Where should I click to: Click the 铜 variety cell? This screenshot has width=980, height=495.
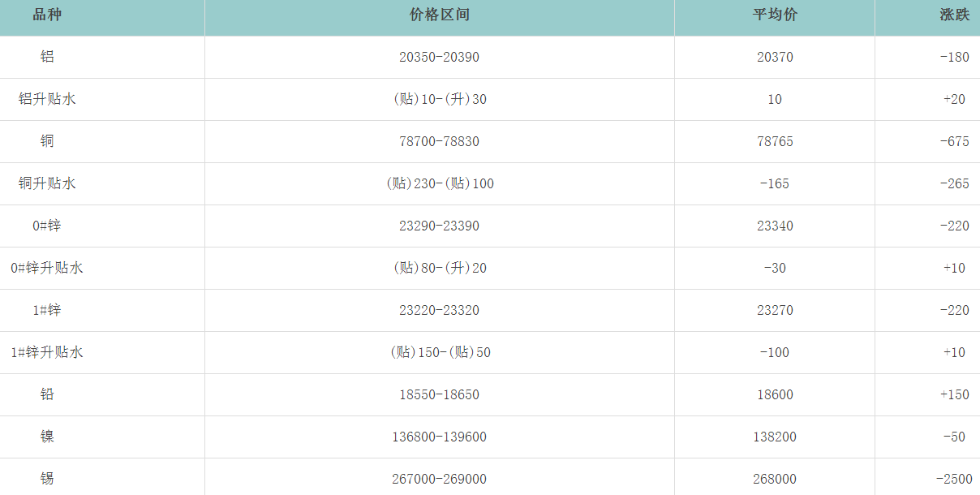coord(47,142)
